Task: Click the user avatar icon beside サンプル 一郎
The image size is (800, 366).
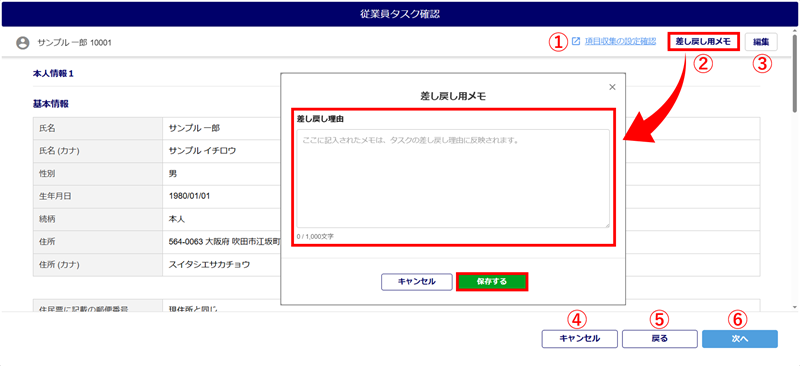Action: pyautogui.click(x=22, y=43)
